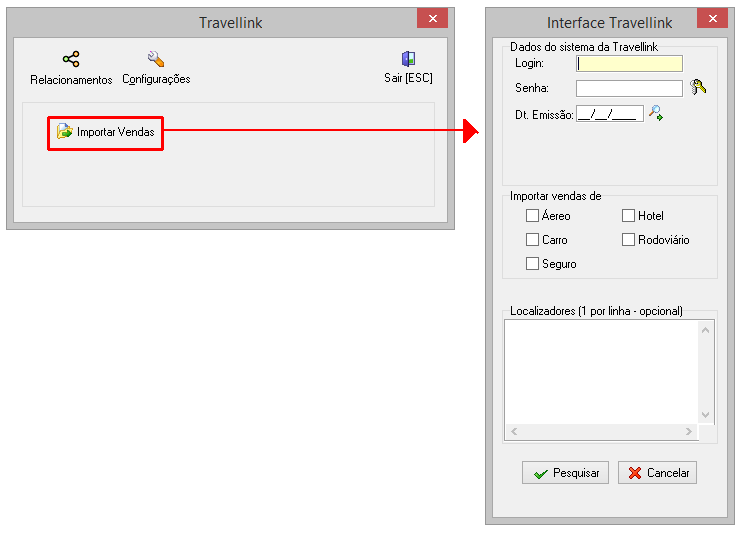This screenshot has height=538, width=743.
Task: Click inside the Localizadores text area
Action: 601,372
